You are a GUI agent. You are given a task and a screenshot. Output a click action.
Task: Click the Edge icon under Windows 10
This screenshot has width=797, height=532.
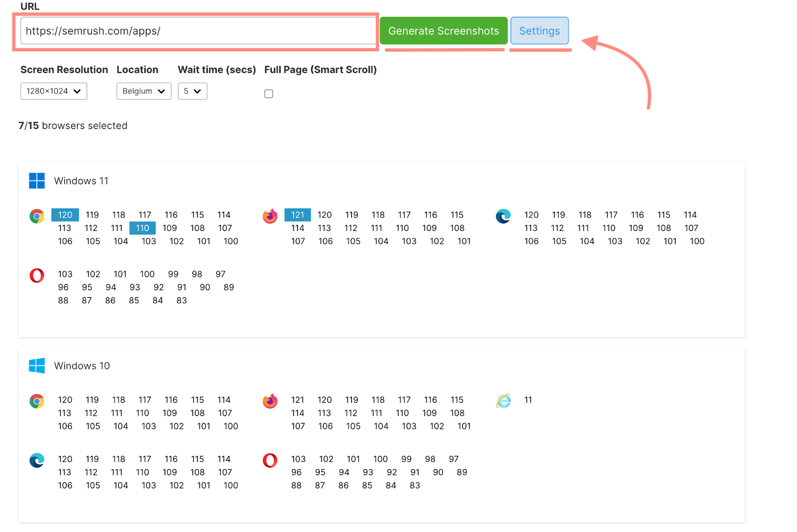pos(37,460)
